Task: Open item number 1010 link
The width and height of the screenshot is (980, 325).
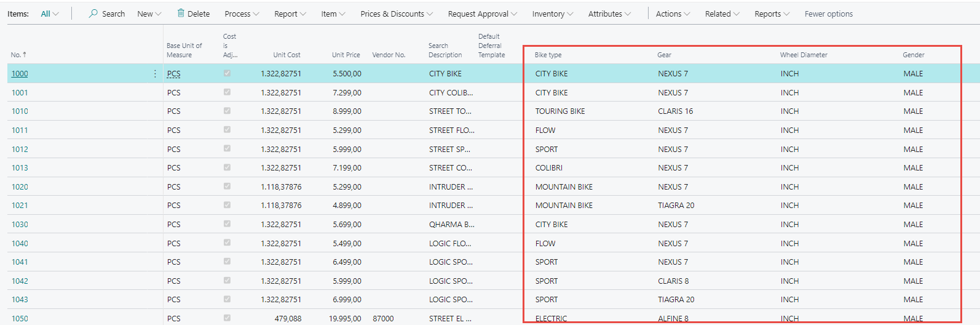Action: [20, 111]
